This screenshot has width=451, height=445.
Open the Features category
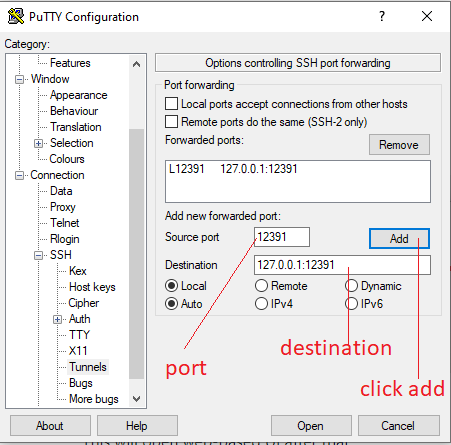[70, 63]
